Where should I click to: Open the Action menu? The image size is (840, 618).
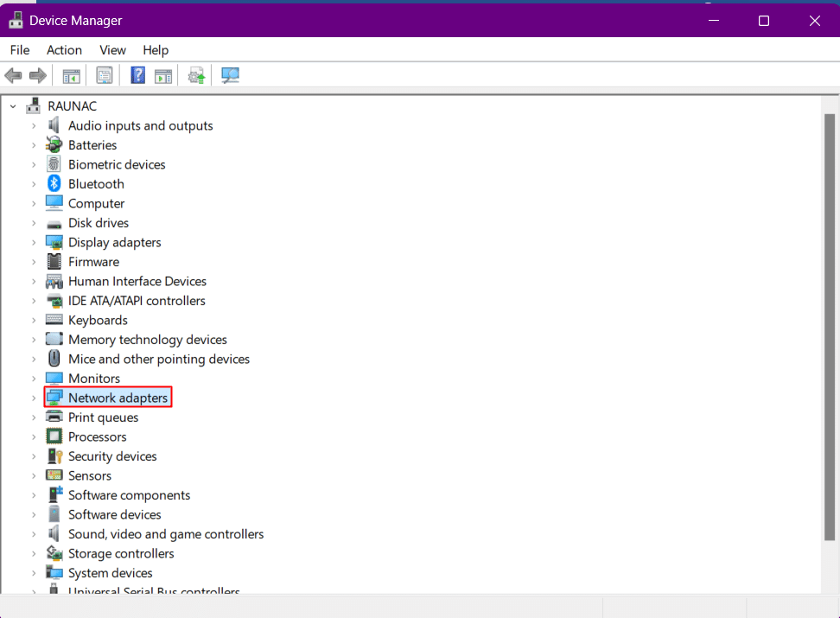64,50
